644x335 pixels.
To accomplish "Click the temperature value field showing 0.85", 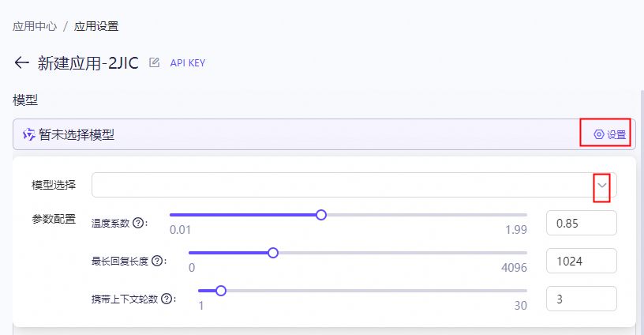I will pyautogui.click(x=581, y=223).
